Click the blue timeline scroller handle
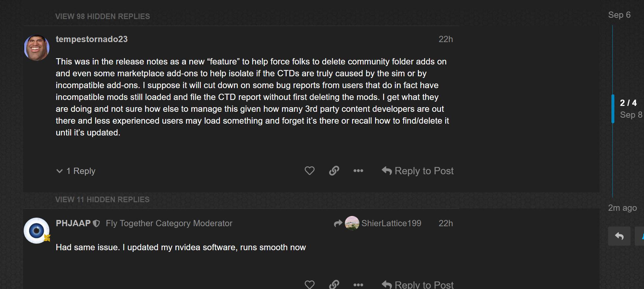644x289 pixels. (x=613, y=109)
